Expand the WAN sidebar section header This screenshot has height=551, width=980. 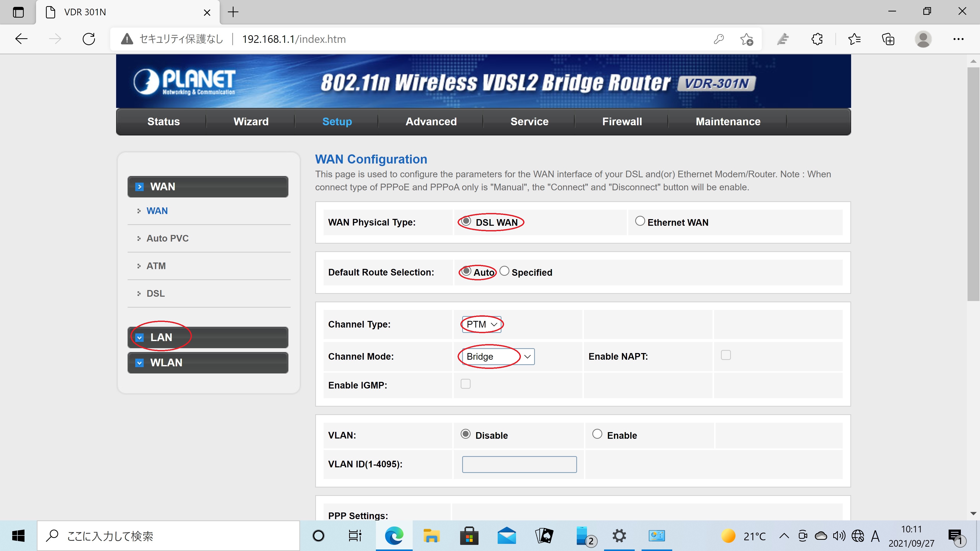[208, 187]
